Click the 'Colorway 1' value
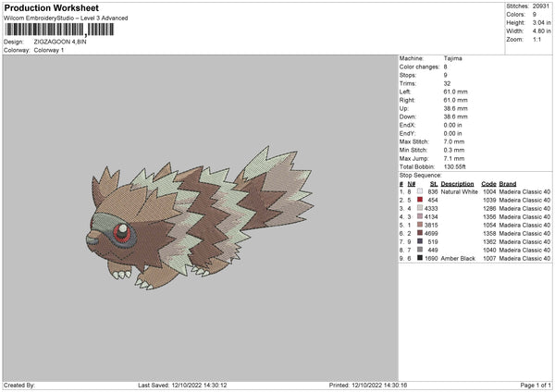The image size is (555, 392). [49, 50]
